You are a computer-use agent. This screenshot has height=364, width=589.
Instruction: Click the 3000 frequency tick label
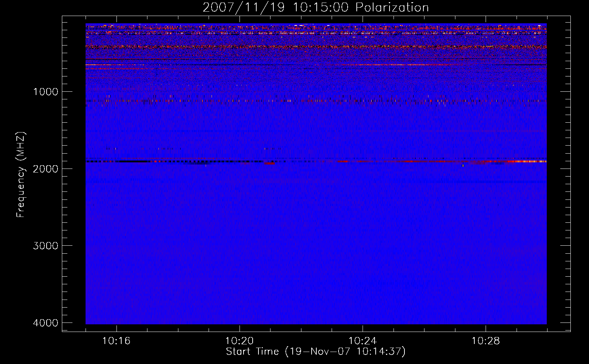(x=46, y=246)
